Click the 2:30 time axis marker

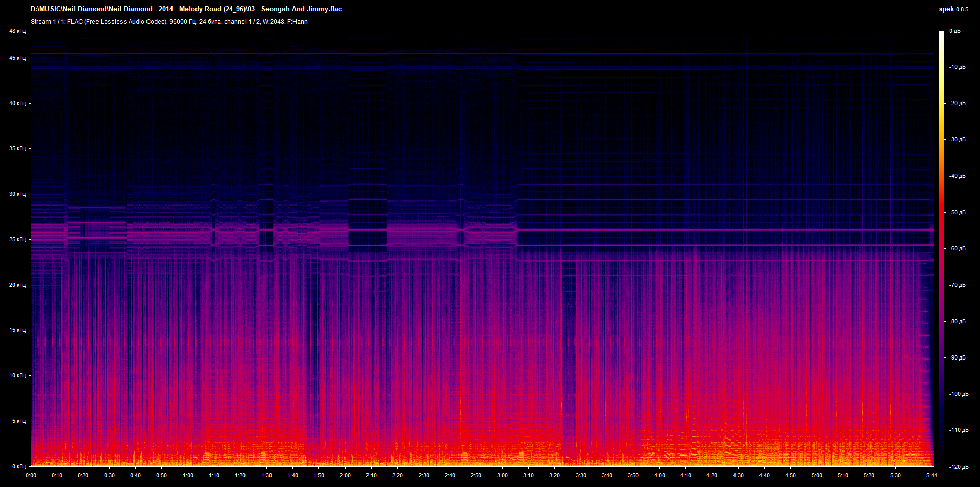pyautogui.click(x=424, y=475)
